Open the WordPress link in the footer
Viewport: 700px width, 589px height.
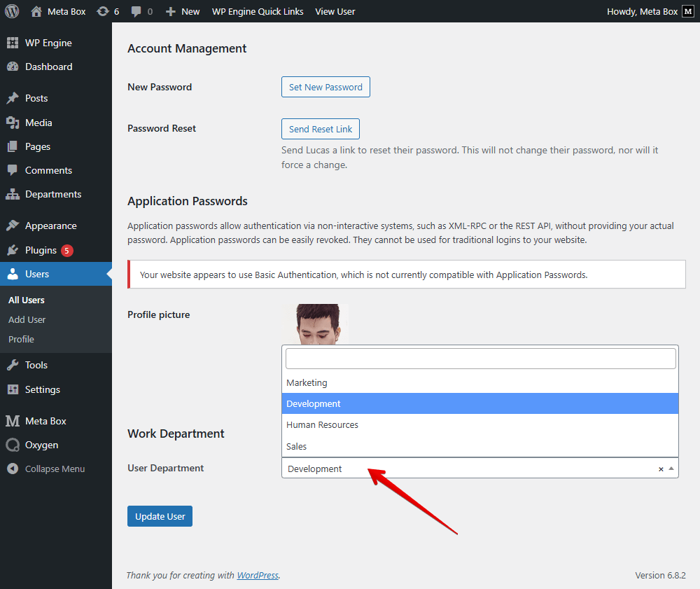click(257, 575)
